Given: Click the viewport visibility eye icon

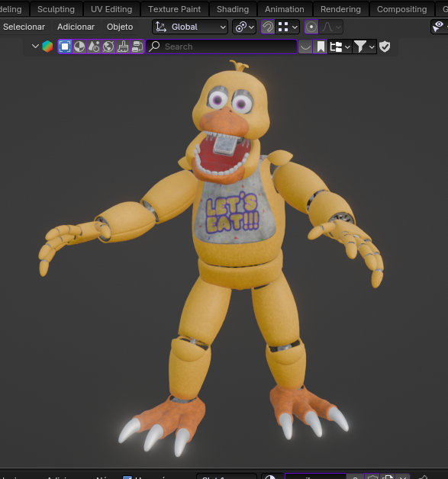Looking at the screenshot, I should [438, 27].
